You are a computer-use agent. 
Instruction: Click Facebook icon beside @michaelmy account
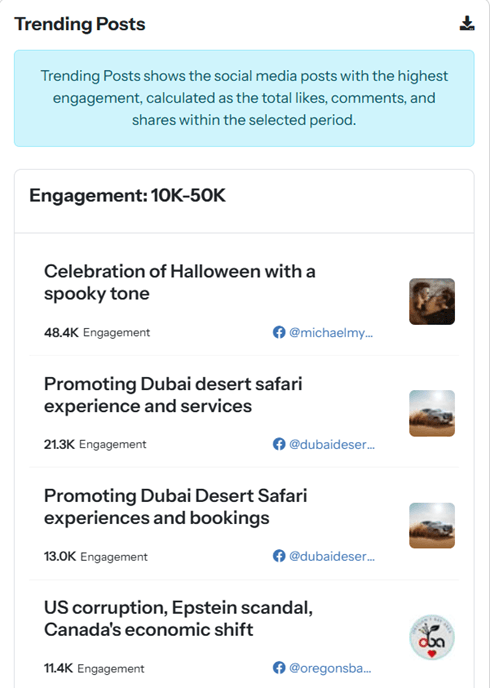pos(279,332)
